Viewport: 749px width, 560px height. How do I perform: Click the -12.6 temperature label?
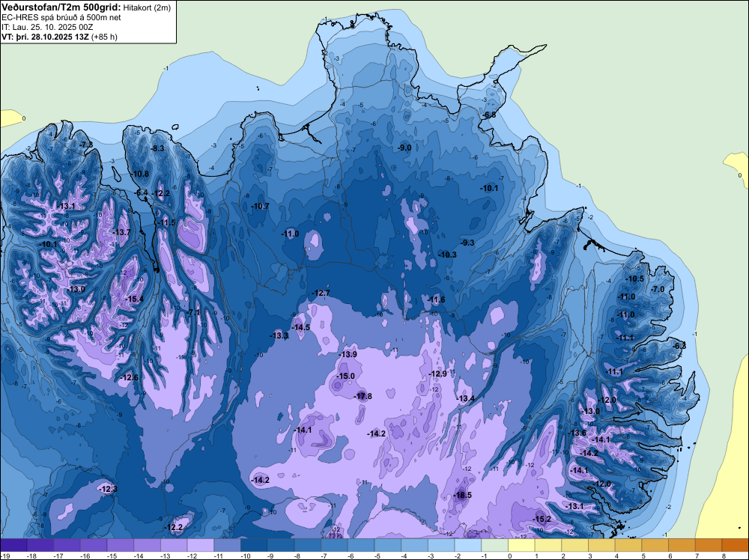pyautogui.click(x=129, y=377)
